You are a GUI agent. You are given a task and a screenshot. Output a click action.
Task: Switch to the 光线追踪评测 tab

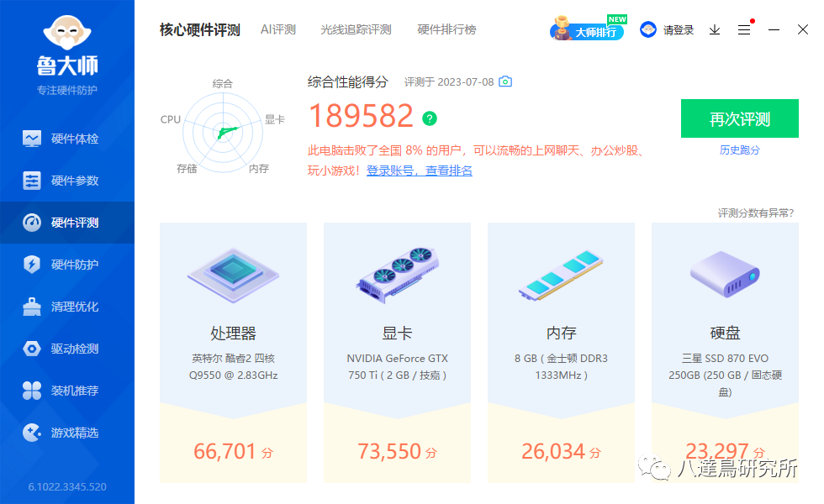356,30
